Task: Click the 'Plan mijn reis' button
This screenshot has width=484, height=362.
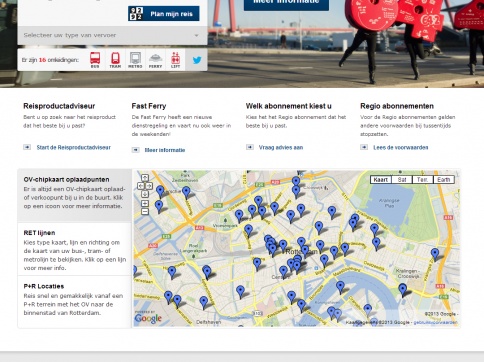Action: pos(164,14)
